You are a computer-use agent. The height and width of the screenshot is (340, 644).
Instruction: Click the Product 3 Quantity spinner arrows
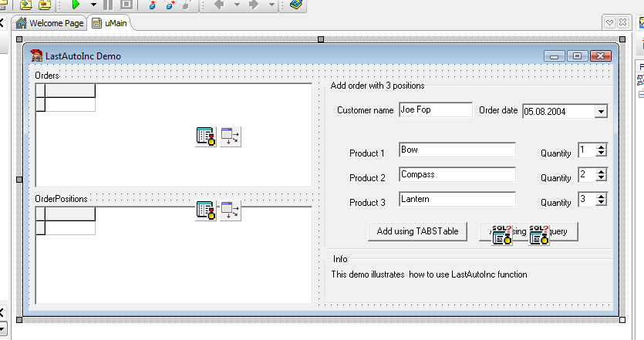pyautogui.click(x=602, y=200)
